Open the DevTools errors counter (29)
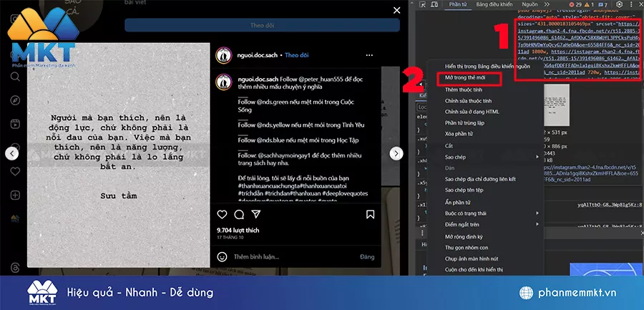Image resolution: width=644 pixels, height=310 pixels. click(575, 4)
